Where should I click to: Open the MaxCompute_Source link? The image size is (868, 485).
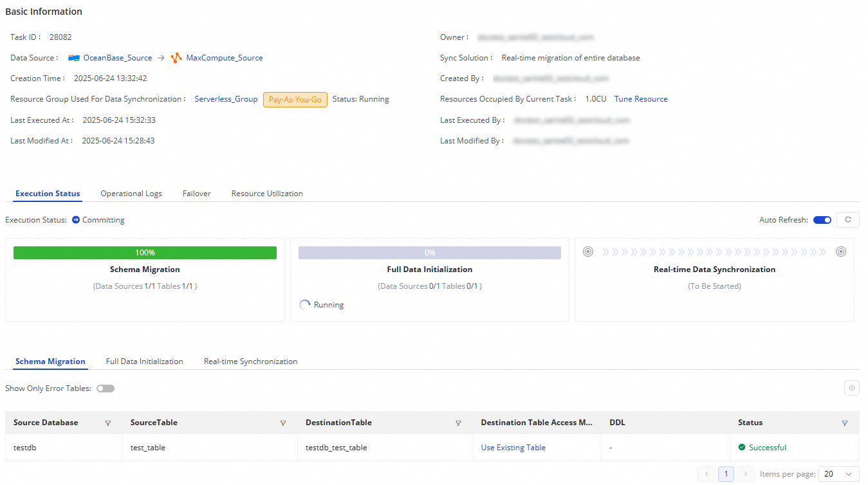225,58
